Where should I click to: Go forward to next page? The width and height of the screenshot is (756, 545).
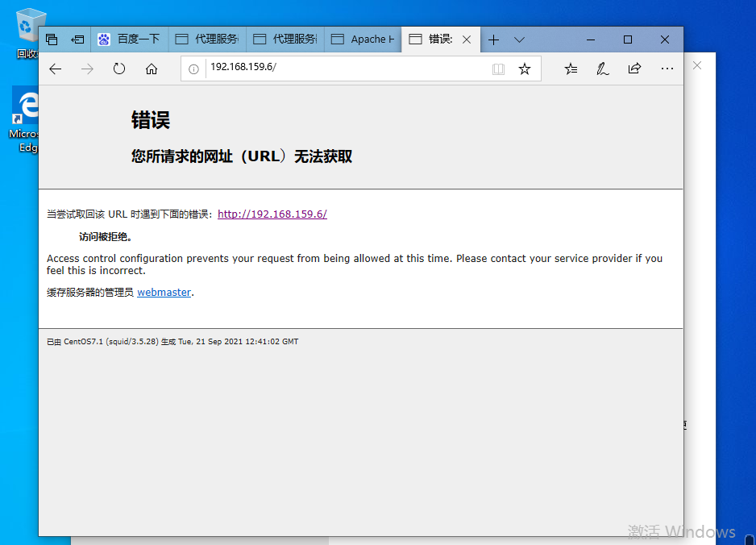(x=87, y=69)
